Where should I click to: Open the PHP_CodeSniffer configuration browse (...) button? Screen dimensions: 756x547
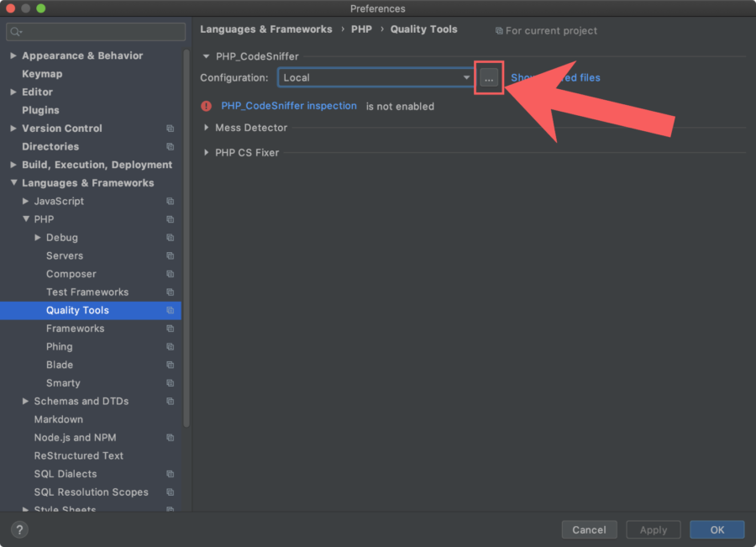pos(489,77)
